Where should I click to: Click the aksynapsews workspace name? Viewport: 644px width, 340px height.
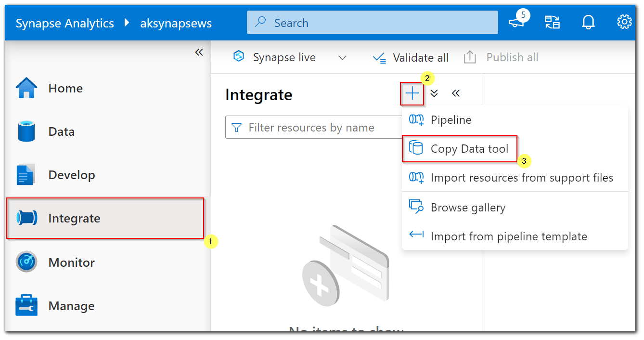click(x=176, y=23)
